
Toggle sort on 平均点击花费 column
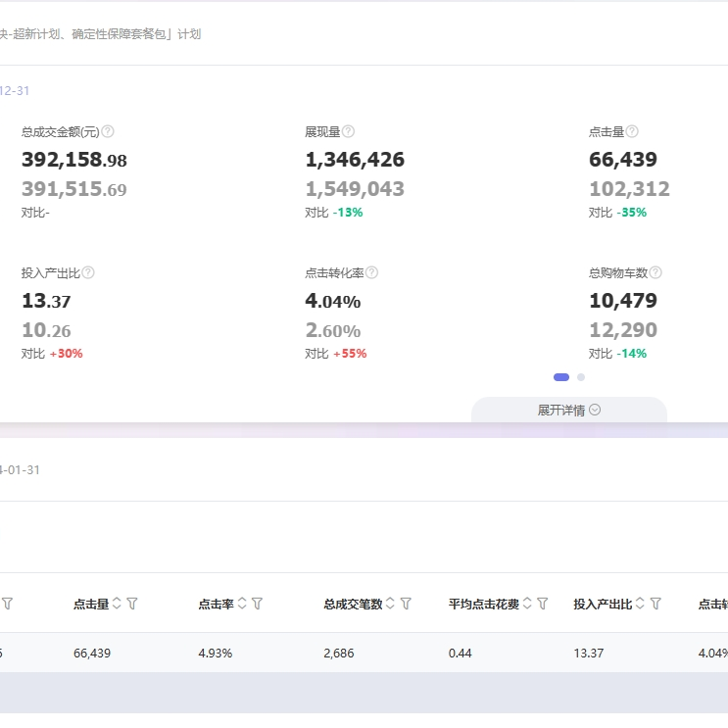tap(527, 604)
